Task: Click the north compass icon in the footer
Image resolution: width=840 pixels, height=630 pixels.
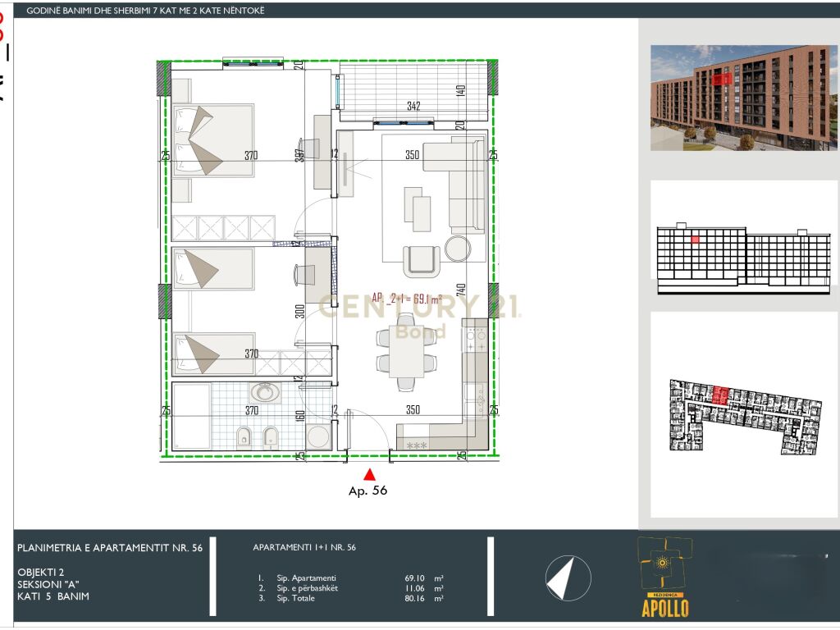Action: pyautogui.click(x=565, y=577)
